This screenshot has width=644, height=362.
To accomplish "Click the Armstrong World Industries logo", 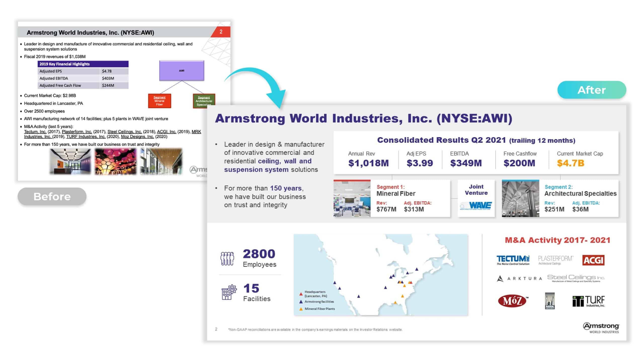I will tap(601, 328).
